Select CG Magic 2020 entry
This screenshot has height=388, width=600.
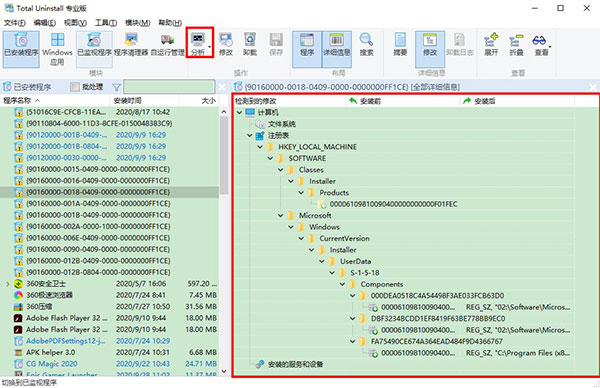click(109, 364)
